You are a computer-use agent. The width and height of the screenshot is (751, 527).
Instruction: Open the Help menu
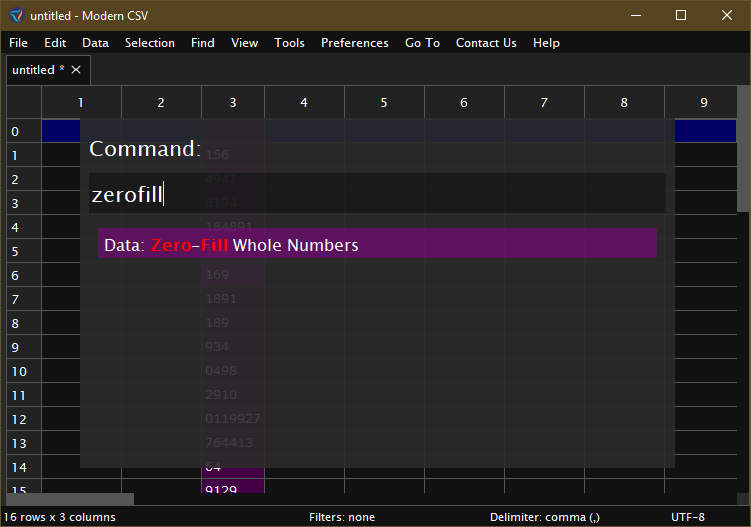coord(546,43)
